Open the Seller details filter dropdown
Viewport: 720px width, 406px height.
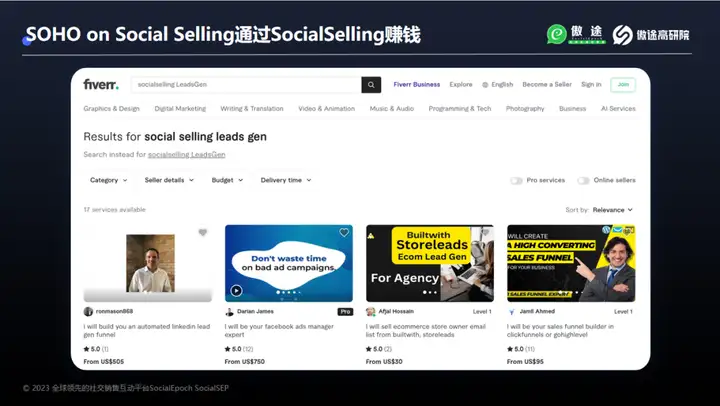(x=169, y=180)
